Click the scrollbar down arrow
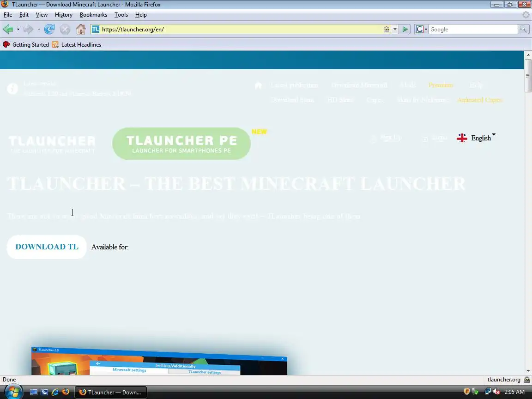Viewport: 532px width, 399px height. click(x=528, y=371)
